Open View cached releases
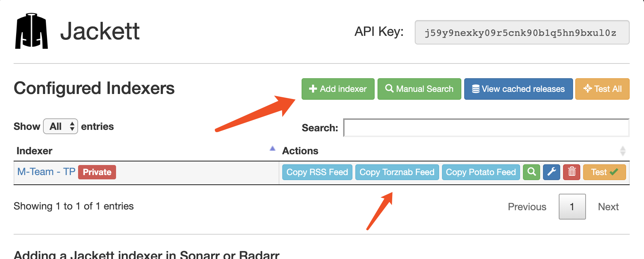Image resolution: width=644 pixels, height=259 pixels. point(519,89)
